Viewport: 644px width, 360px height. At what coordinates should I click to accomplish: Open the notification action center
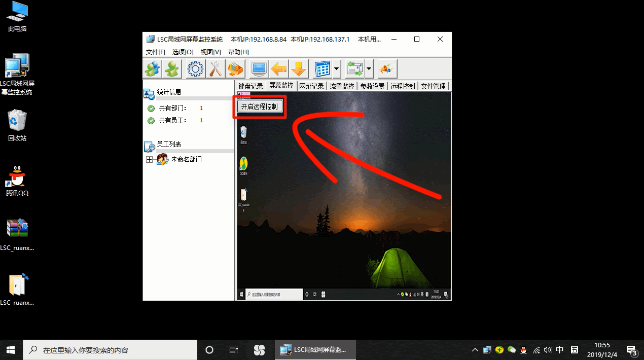(631, 350)
